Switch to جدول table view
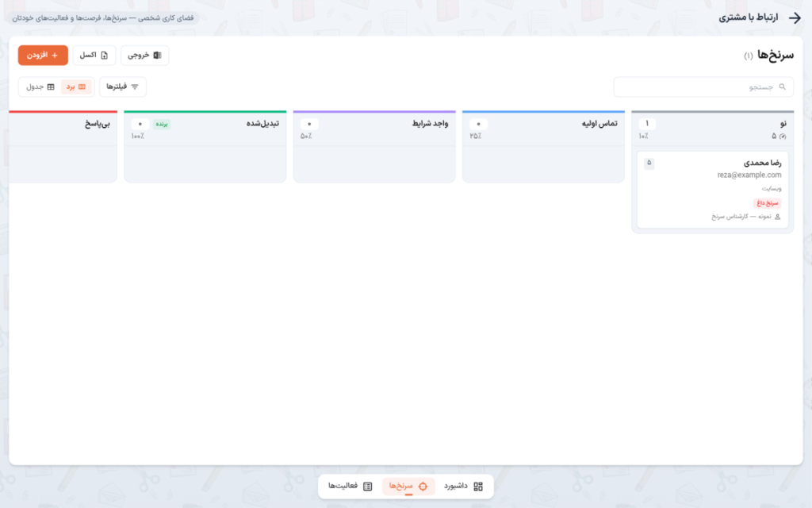 pyautogui.click(x=40, y=87)
